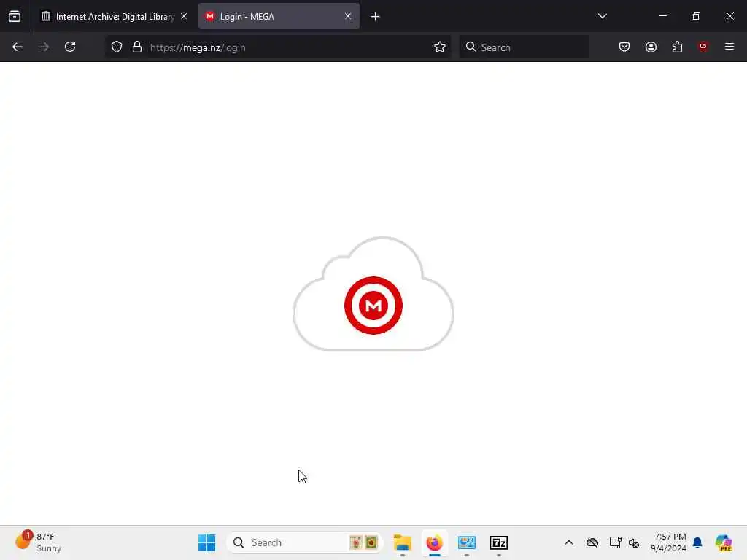Open uBlock Origin extension popup
Screen dimensions: 747x560
(703, 47)
